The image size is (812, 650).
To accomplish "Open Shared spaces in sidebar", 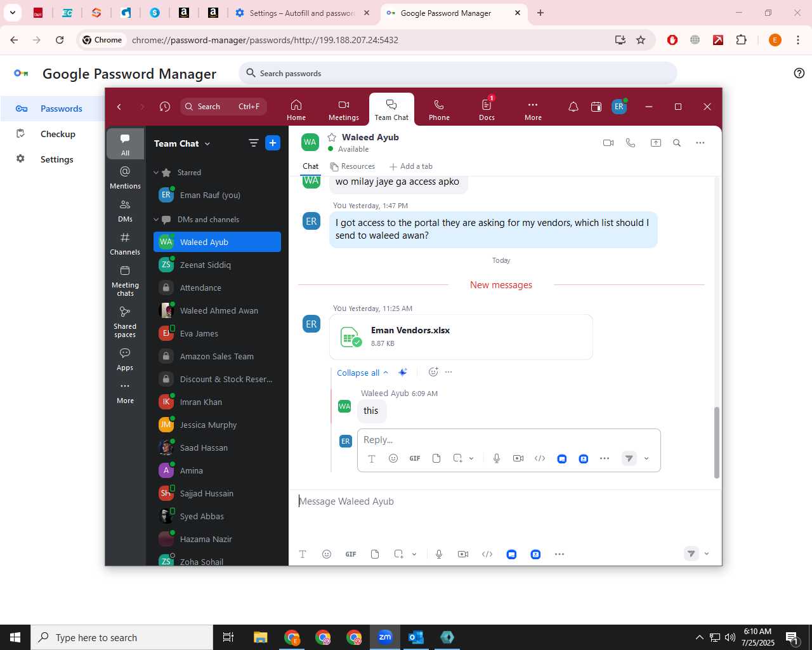I will tap(125, 322).
